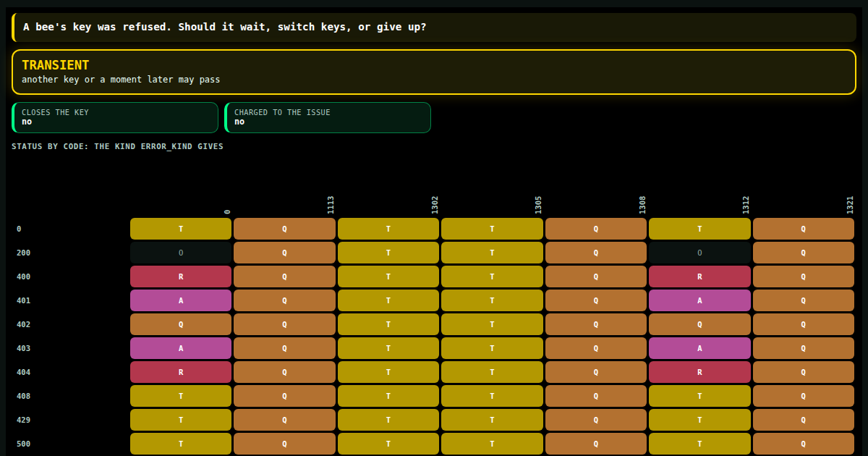This screenshot has height=456, width=868.
Task: Select Q cell at row 401, column 1113
Action: [x=284, y=300]
